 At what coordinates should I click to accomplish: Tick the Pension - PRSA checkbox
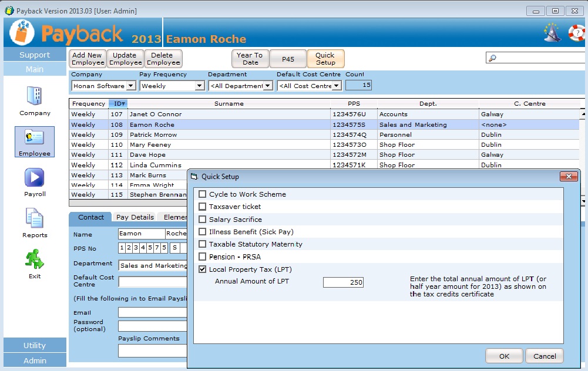point(203,257)
